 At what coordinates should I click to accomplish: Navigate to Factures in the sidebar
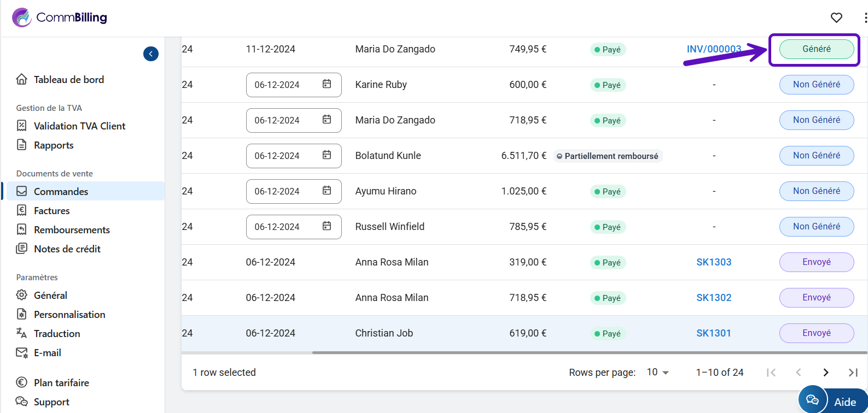pos(51,211)
